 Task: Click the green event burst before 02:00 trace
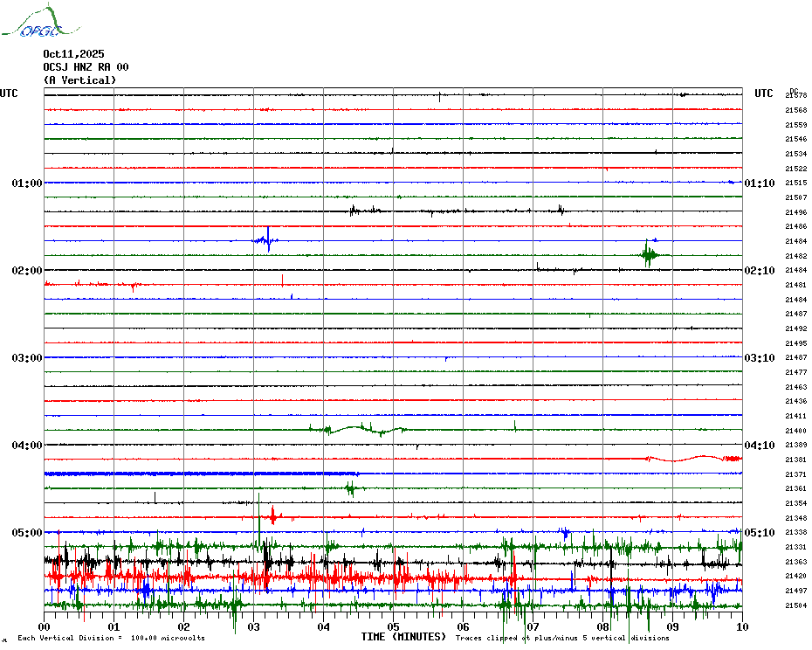648,255
